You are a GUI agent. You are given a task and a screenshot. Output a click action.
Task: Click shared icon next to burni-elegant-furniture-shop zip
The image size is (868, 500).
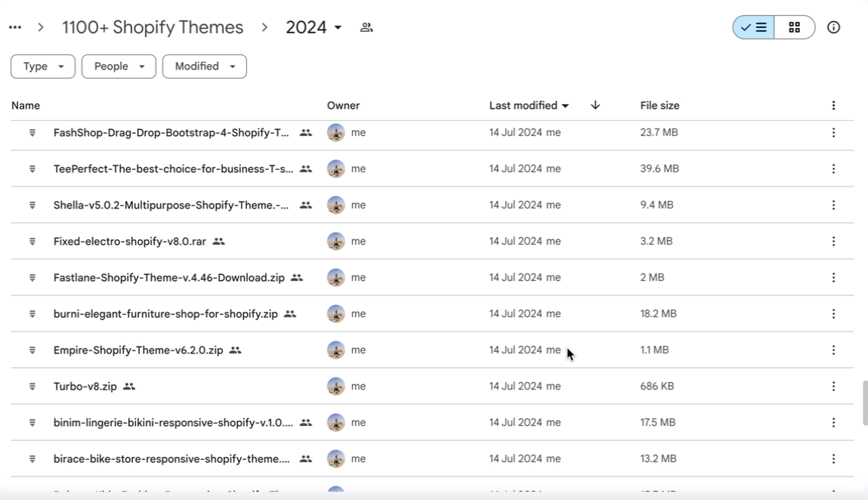pos(290,314)
